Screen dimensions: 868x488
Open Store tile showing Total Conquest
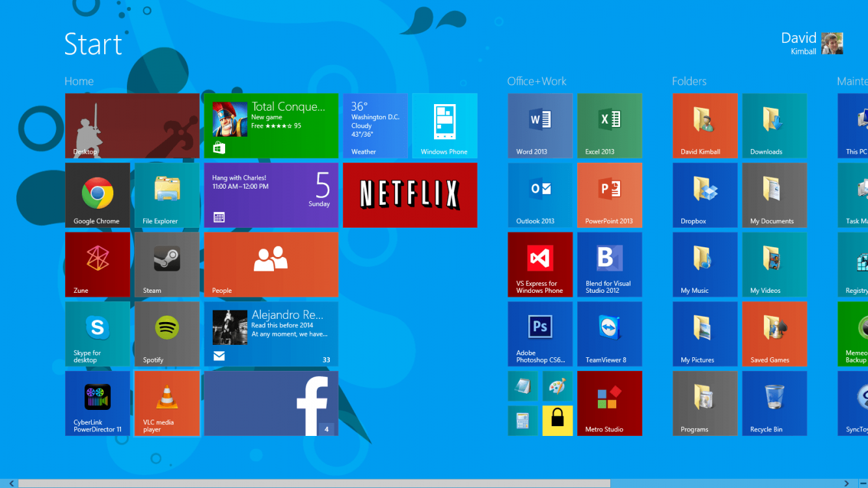[271, 126]
